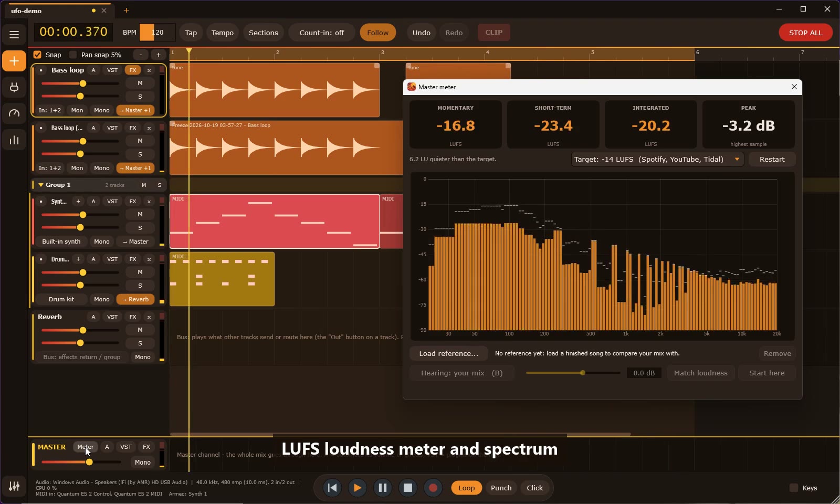This screenshot has width=840, height=504.
Task: Rewind to start in the transport bar
Action: (x=332, y=488)
